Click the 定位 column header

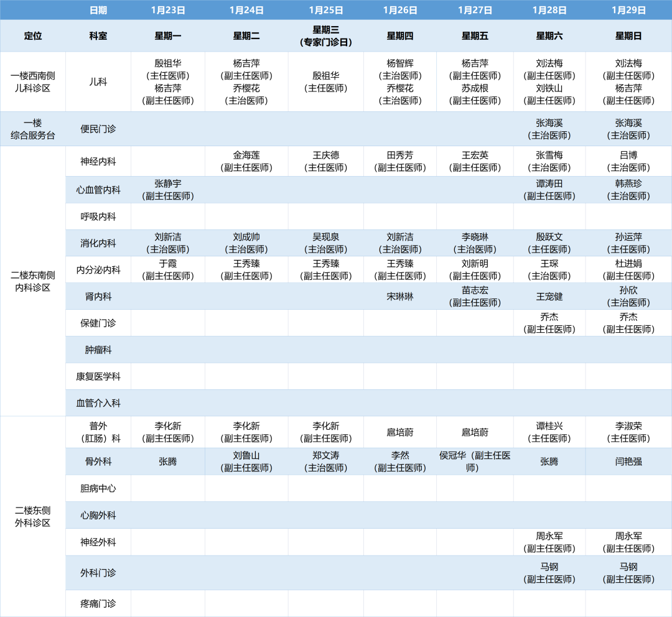pyautogui.click(x=33, y=36)
